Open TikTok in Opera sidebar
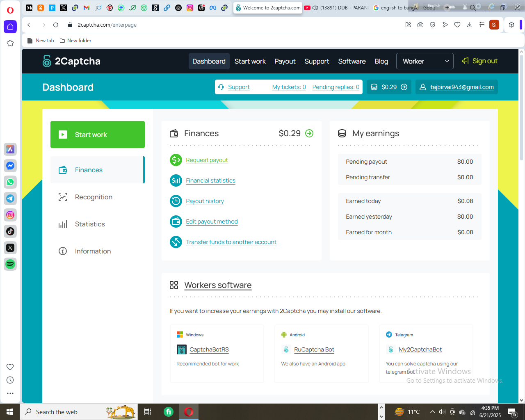 click(10, 231)
